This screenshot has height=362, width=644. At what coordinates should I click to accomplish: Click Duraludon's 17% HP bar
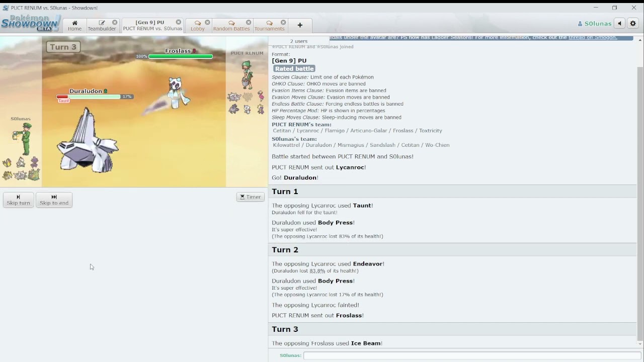click(x=89, y=97)
